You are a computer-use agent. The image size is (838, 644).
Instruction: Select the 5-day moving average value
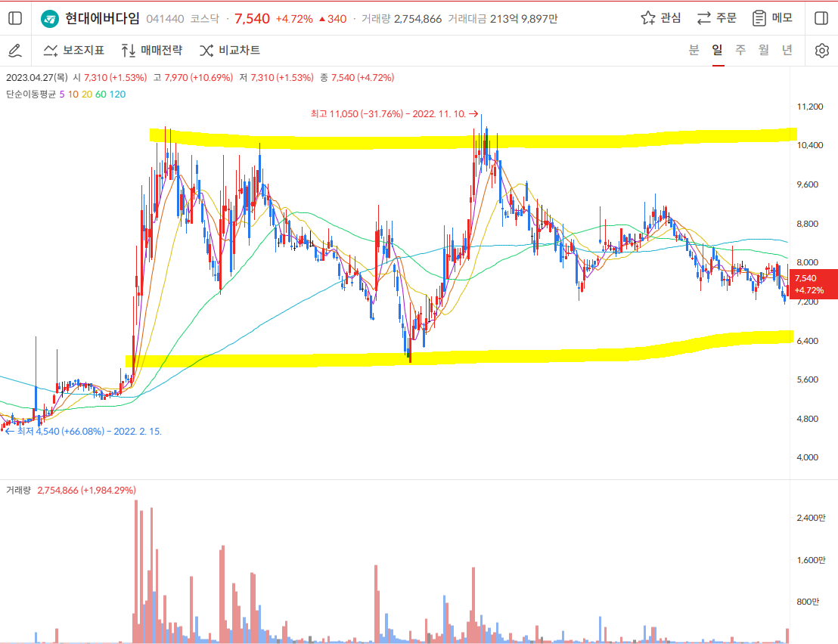62,94
